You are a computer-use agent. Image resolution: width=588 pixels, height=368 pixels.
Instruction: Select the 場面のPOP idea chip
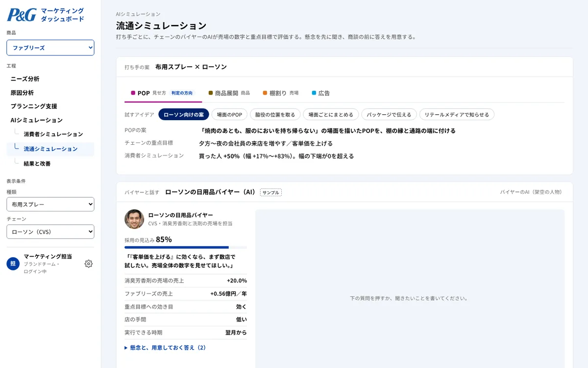[x=229, y=114]
